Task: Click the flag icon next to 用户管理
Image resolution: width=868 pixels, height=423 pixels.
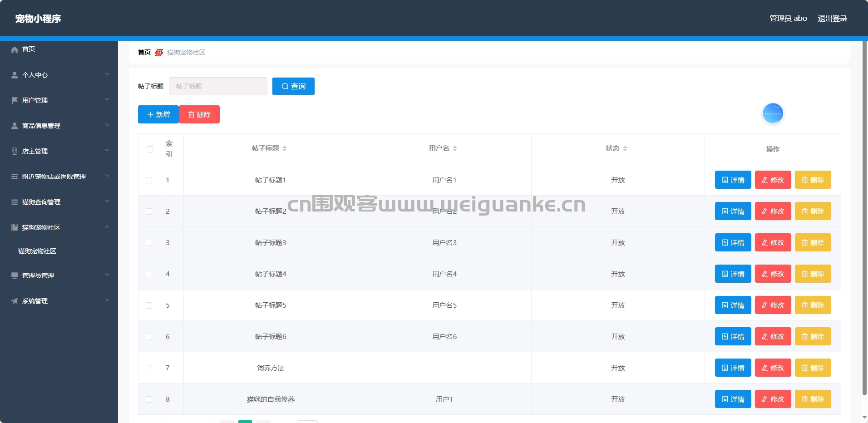Action: (x=15, y=100)
